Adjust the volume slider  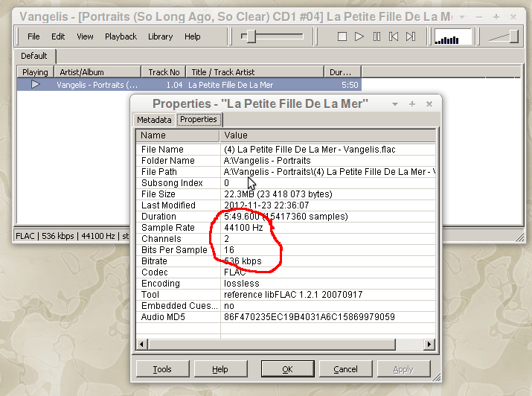tap(513, 36)
